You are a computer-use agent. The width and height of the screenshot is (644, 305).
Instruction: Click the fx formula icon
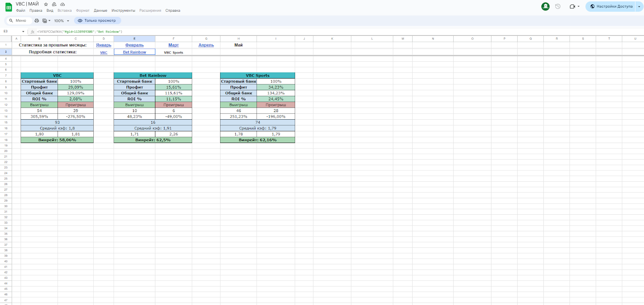coord(33,31)
